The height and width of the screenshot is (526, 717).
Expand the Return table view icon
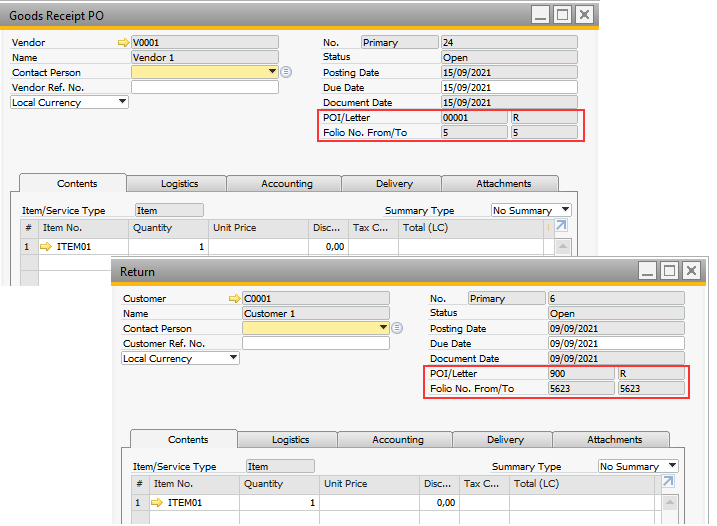pos(668,483)
